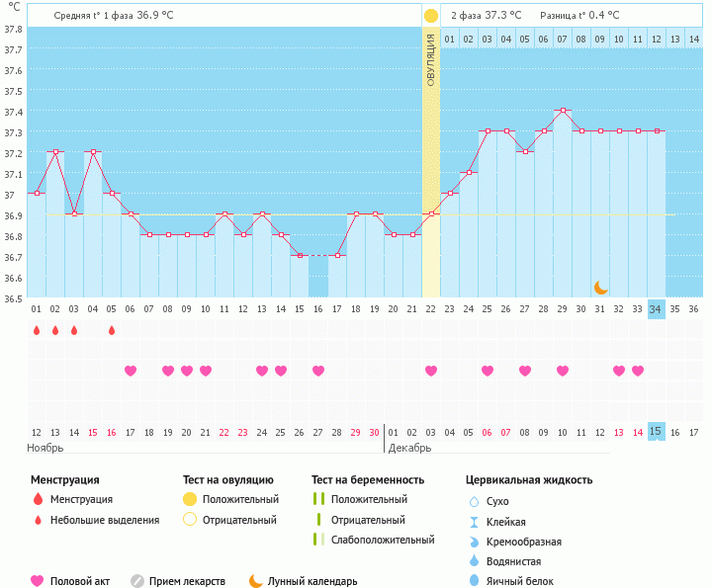This screenshot has height=588, width=712.
Task: Select the Яичный белок cervical fluid icon
Action: [474, 581]
